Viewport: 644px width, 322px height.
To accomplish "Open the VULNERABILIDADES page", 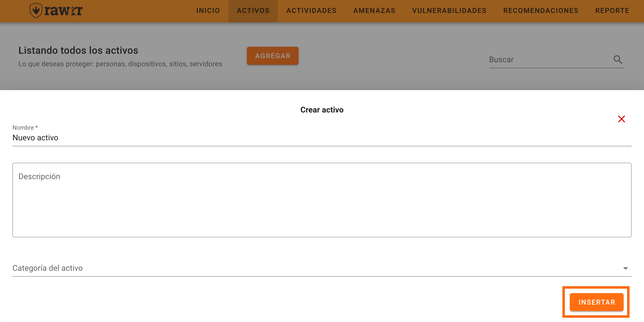I will (449, 10).
